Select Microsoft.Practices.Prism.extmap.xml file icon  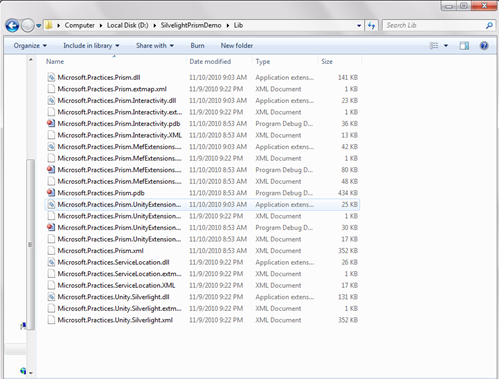[x=51, y=89]
